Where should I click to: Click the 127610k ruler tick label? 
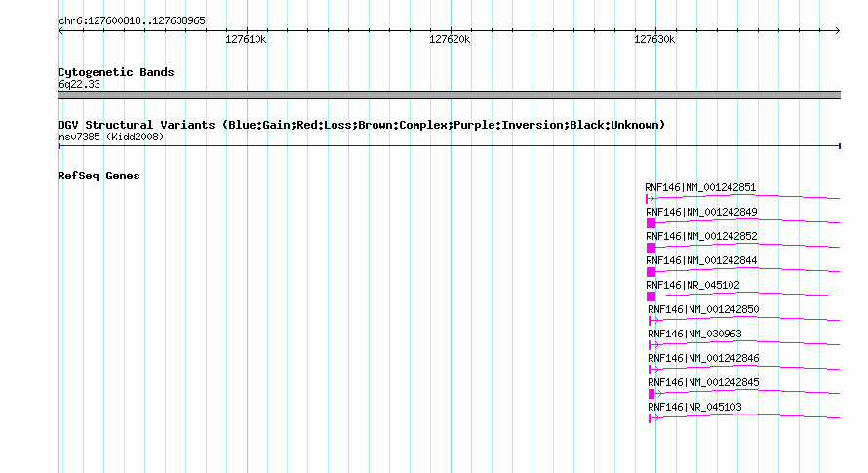246,39
